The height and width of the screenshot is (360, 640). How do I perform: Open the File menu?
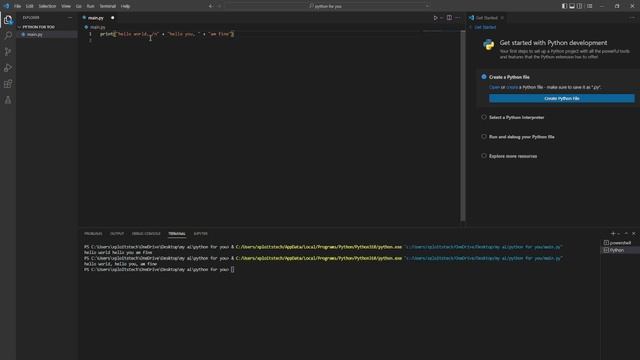pos(18,6)
